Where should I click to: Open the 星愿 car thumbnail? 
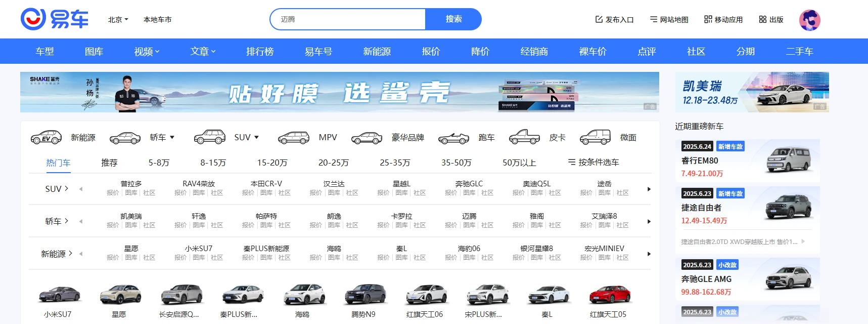click(x=120, y=294)
